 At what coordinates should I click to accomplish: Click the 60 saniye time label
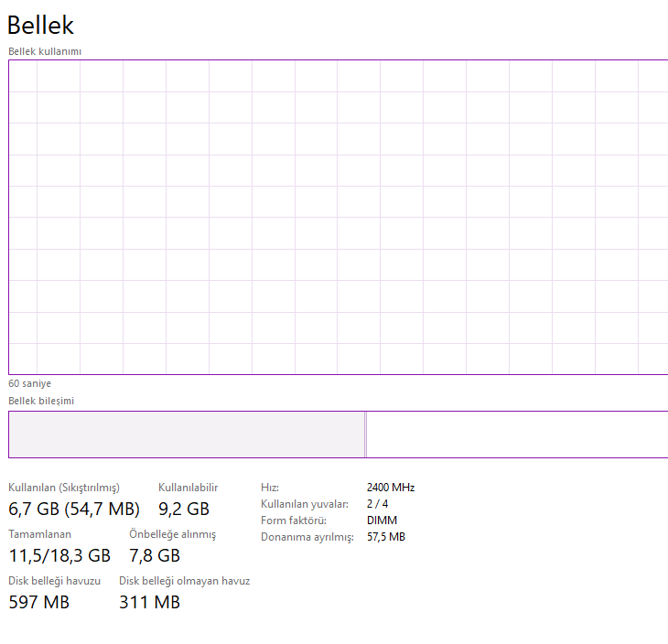pyautogui.click(x=30, y=383)
